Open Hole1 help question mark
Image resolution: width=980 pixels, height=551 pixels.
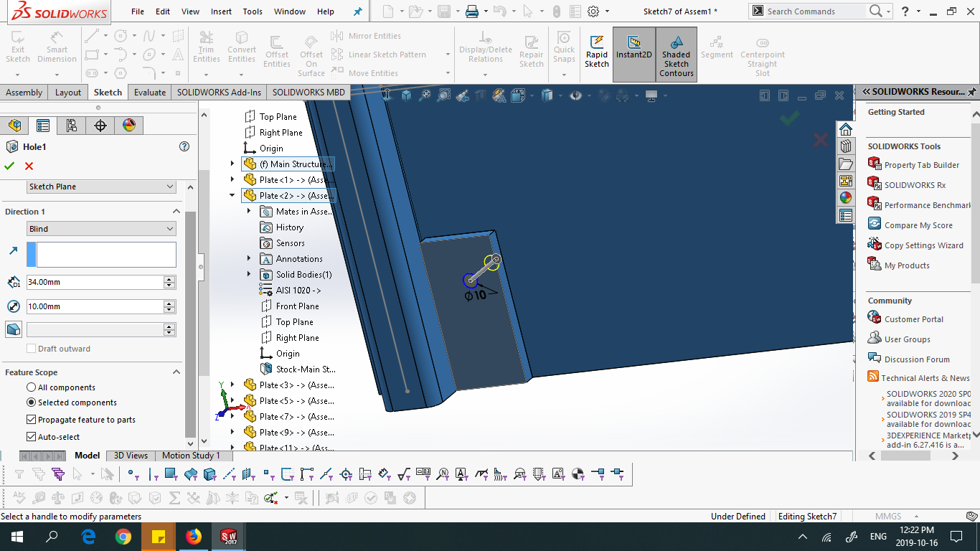[x=184, y=146]
